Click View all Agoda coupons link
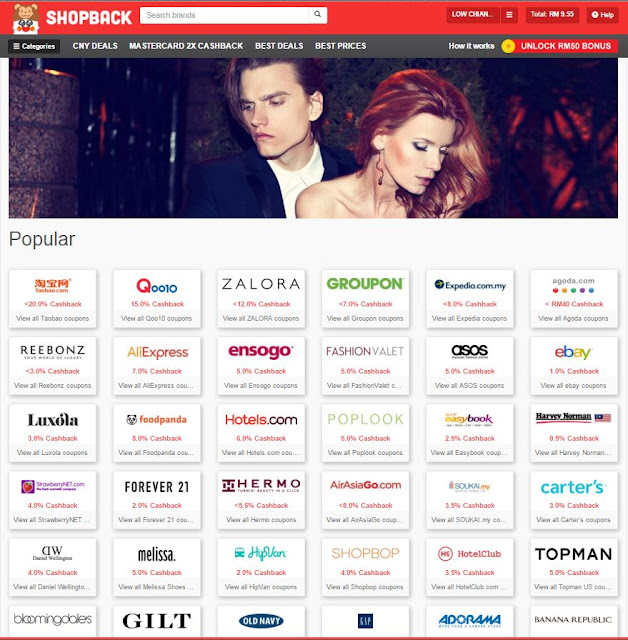 573,318
